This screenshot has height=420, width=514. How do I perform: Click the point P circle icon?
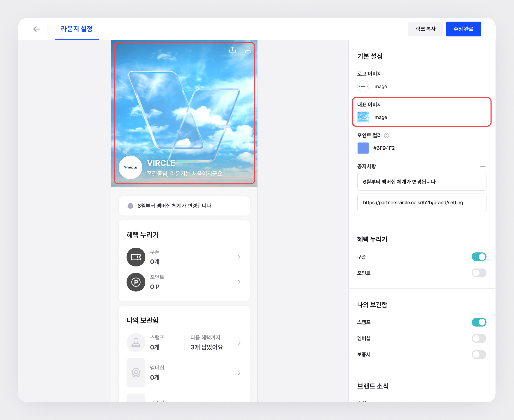coord(136,282)
